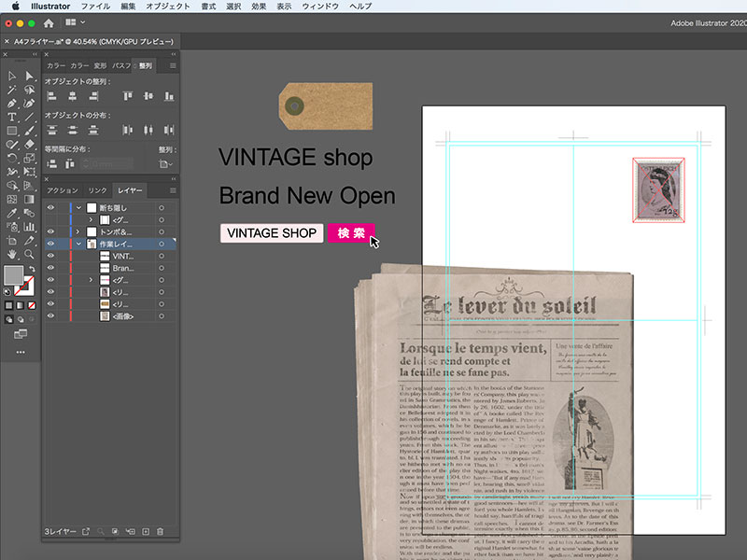Expand the トンボ& layer
The width and height of the screenshot is (747, 560).
pyautogui.click(x=78, y=231)
